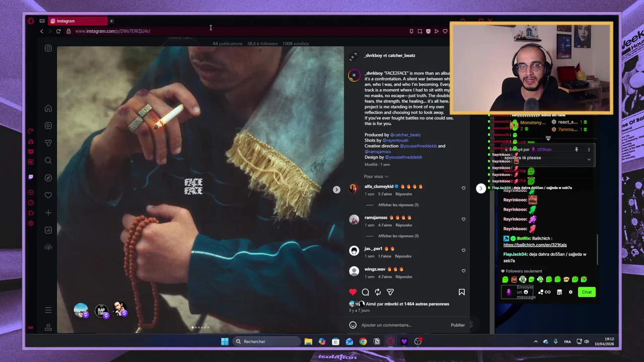Open the Windows Start menu

click(224, 342)
